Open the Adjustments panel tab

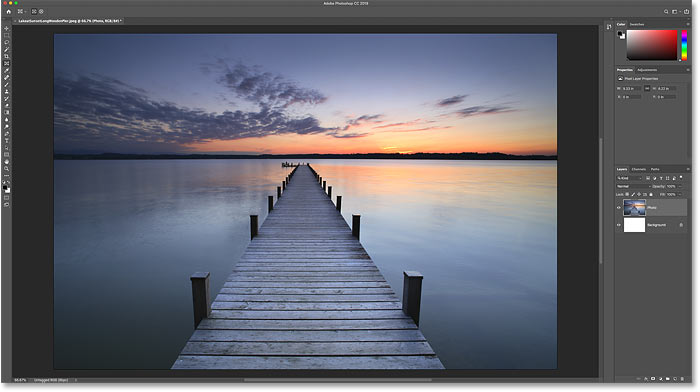point(647,70)
